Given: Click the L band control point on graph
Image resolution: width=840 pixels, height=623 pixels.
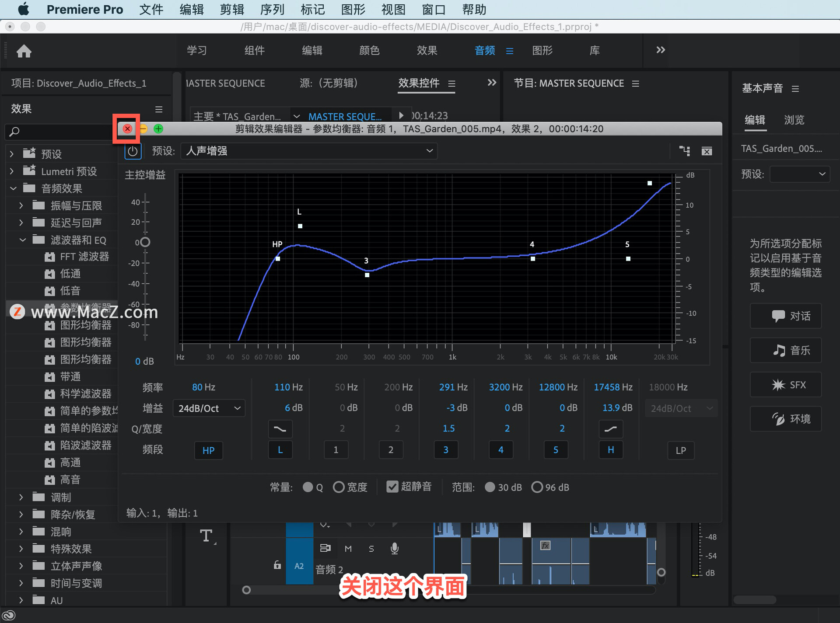Looking at the screenshot, I should [300, 226].
